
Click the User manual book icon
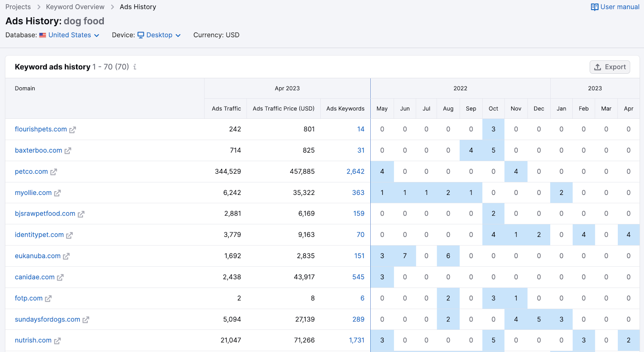click(594, 7)
